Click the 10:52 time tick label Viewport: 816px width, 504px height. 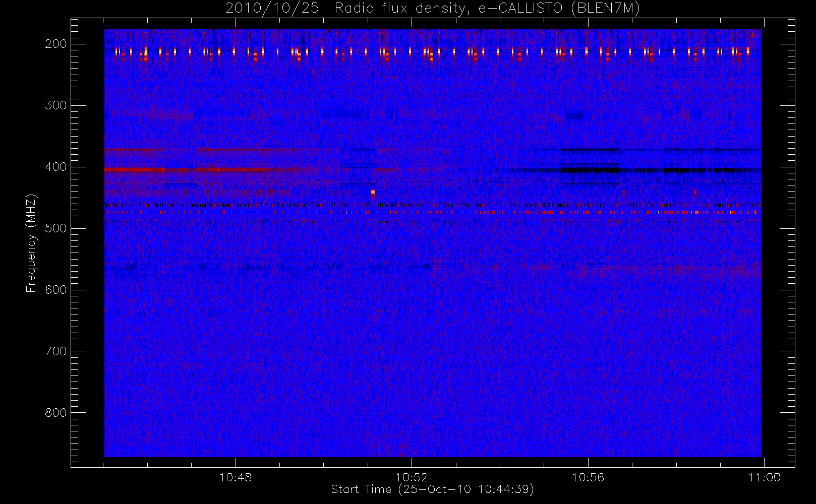pyautogui.click(x=412, y=477)
